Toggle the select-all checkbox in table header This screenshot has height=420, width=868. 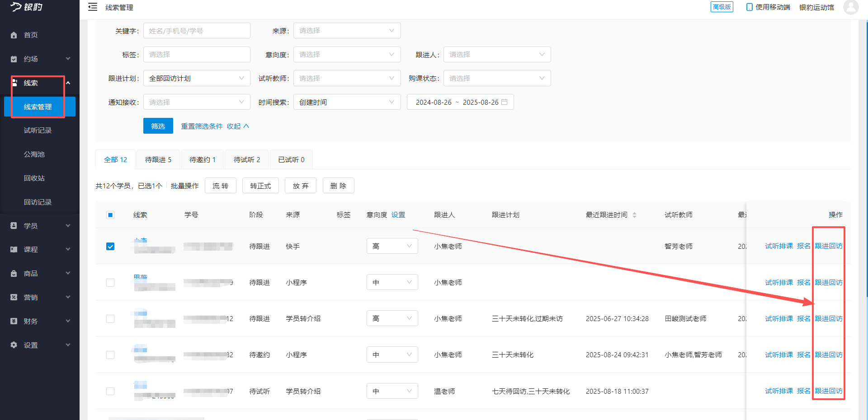point(110,215)
